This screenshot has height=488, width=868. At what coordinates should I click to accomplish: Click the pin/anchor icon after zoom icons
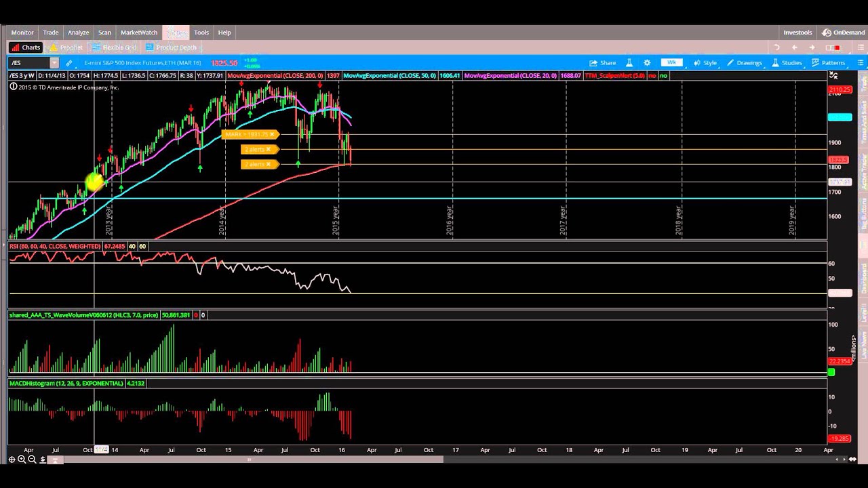pos(43,460)
